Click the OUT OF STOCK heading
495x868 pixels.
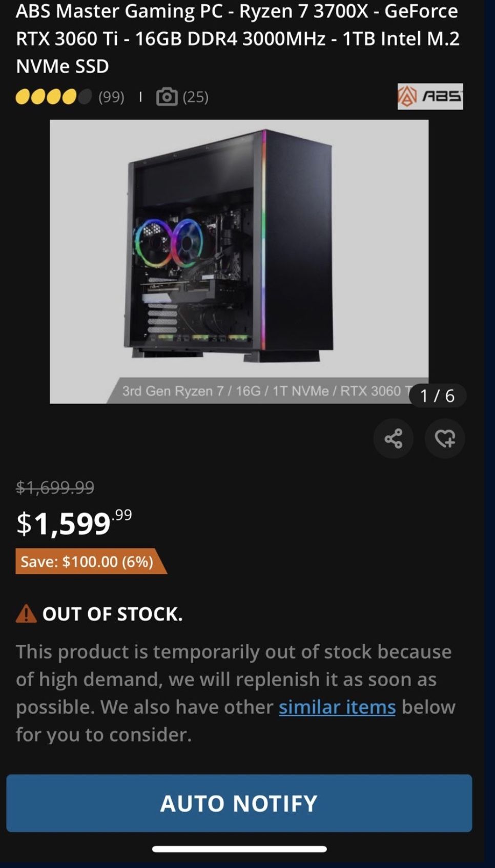112,613
